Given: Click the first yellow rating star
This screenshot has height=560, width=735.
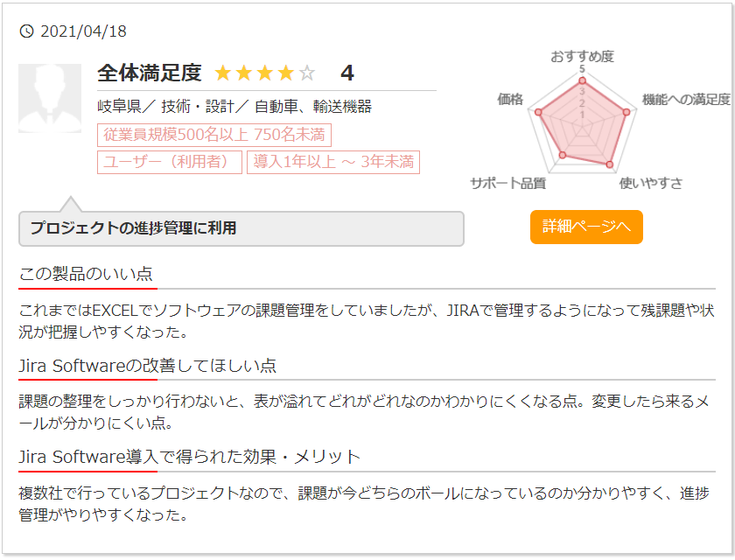Looking at the screenshot, I should 223,73.
